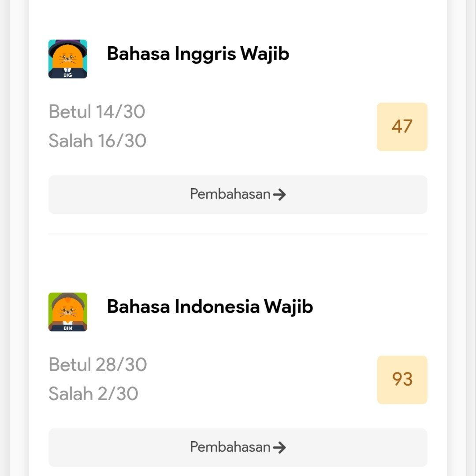The width and height of the screenshot is (476, 476).
Task: Click the Bahasa Inggris Wajib heading
Action: coord(198,54)
